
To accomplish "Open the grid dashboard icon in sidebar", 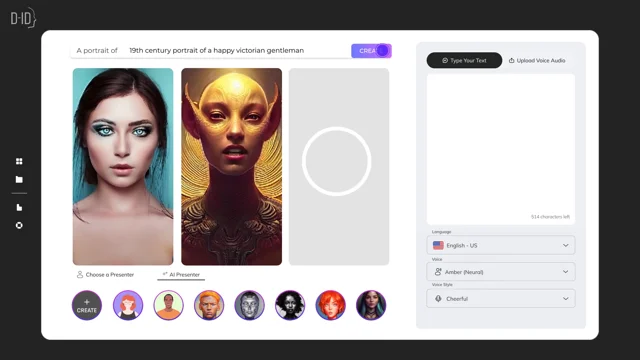I will (x=19, y=161).
